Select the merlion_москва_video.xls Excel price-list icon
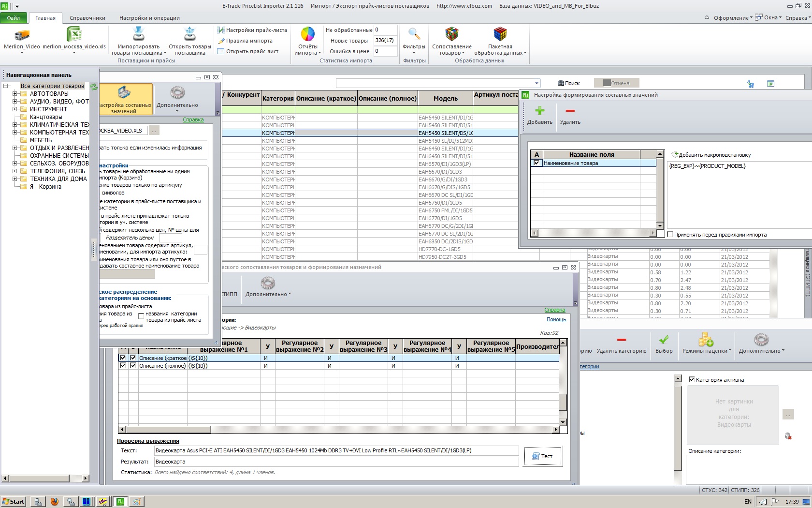The height and width of the screenshot is (508, 812). tap(74, 35)
